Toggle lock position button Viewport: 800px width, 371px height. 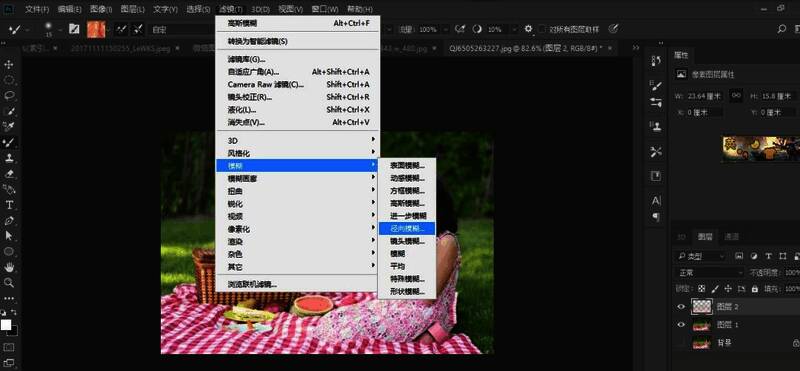tap(728, 289)
